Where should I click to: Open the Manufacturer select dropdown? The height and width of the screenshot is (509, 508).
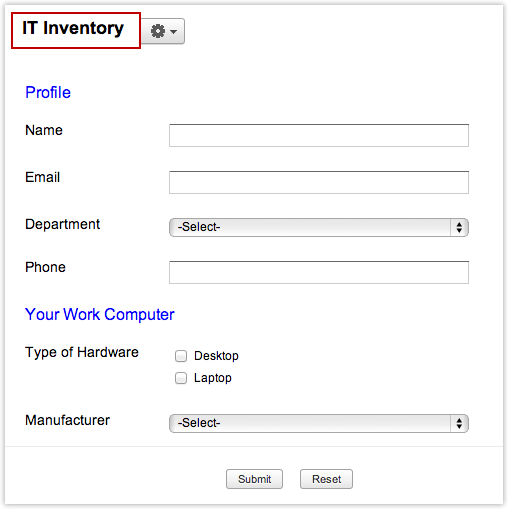click(319, 423)
